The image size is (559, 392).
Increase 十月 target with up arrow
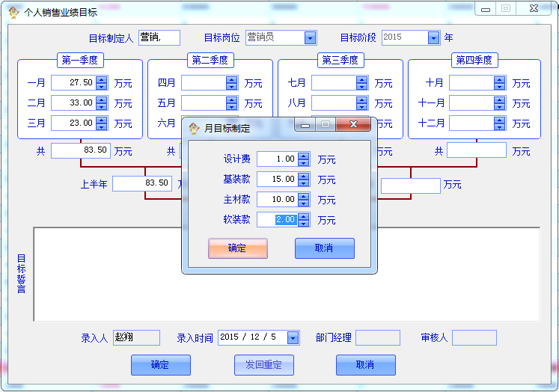tap(500, 79)
